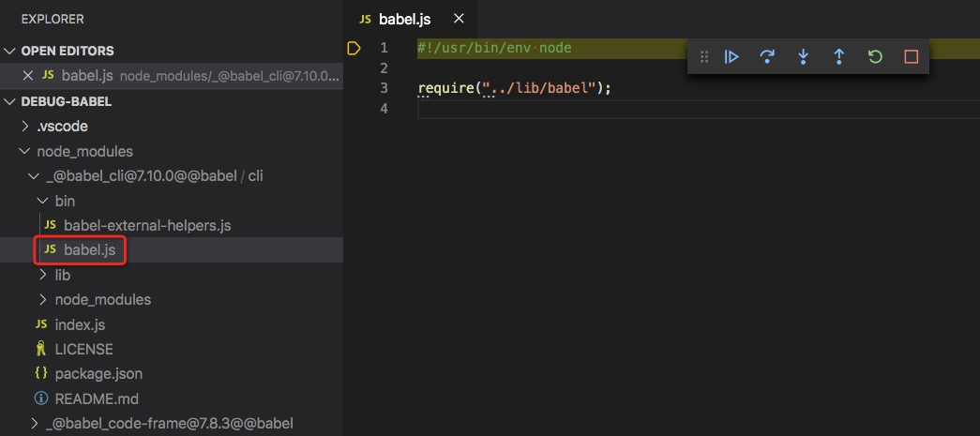
Task: Click the JS icon on babel.js tab
Action: 365,20
